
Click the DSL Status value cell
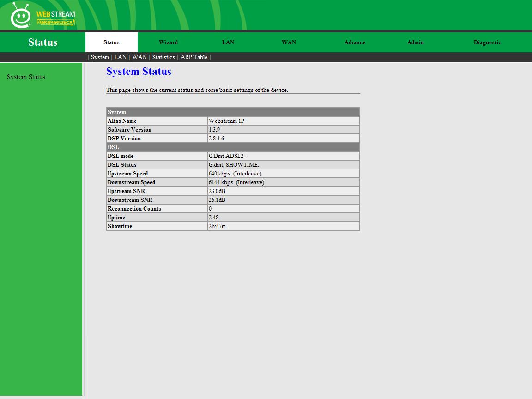click(x=234, y=165)
